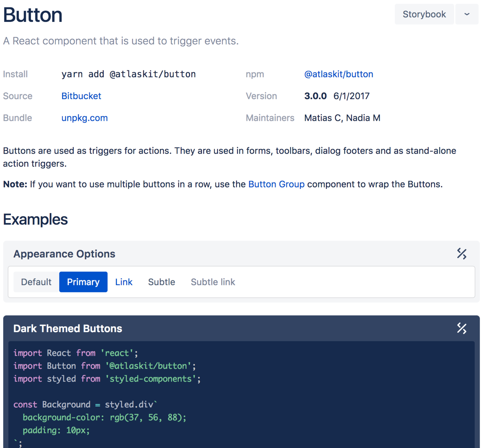Toggle code view for Appearance Options example

tap(461, 254)
